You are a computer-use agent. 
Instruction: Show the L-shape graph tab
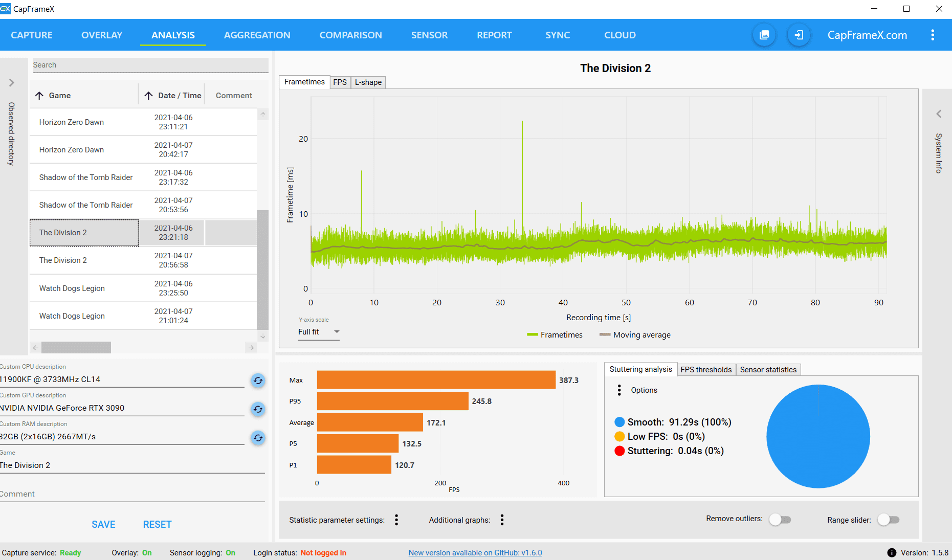(368, 82)
